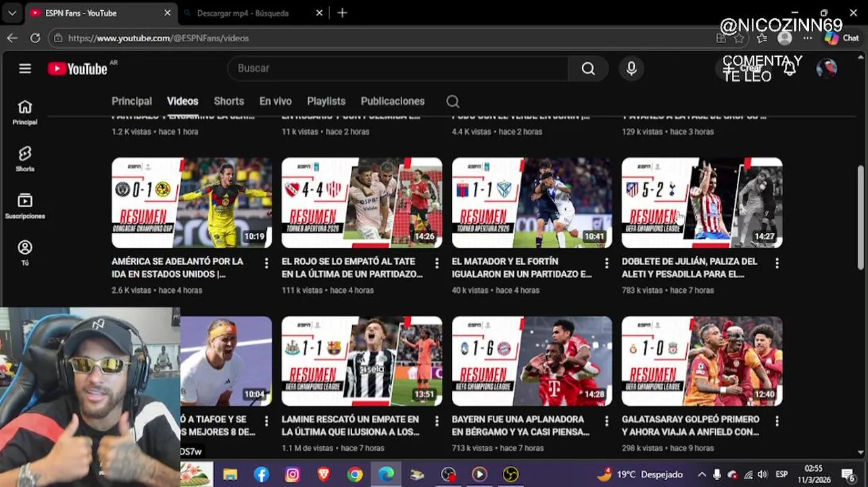This screenshot has width=868, height=487.
Task: Open the title El Matador y el Fortín igualaron
Action: point(521,268)
